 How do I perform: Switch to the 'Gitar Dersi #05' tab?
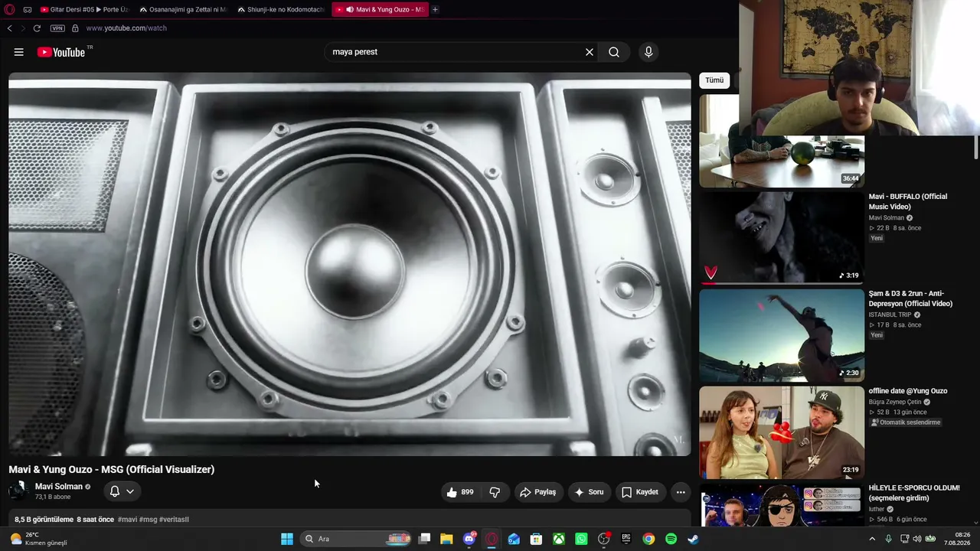84,10
